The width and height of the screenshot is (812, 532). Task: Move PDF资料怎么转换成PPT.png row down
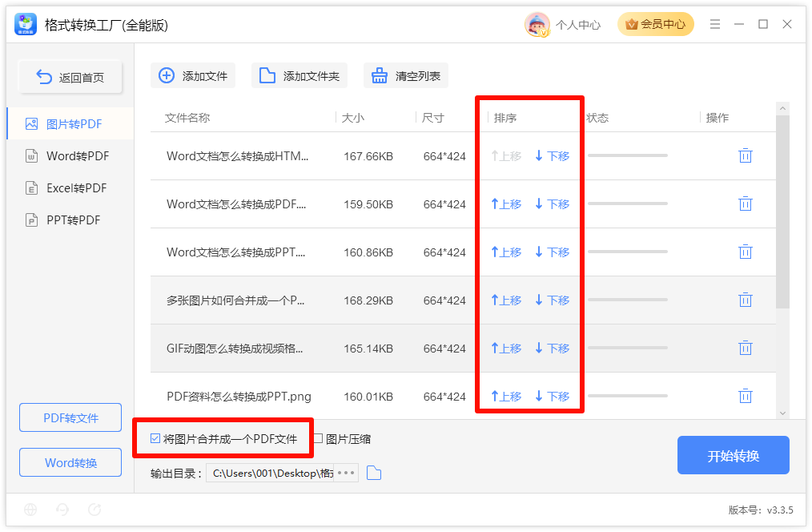coord(552,397)
